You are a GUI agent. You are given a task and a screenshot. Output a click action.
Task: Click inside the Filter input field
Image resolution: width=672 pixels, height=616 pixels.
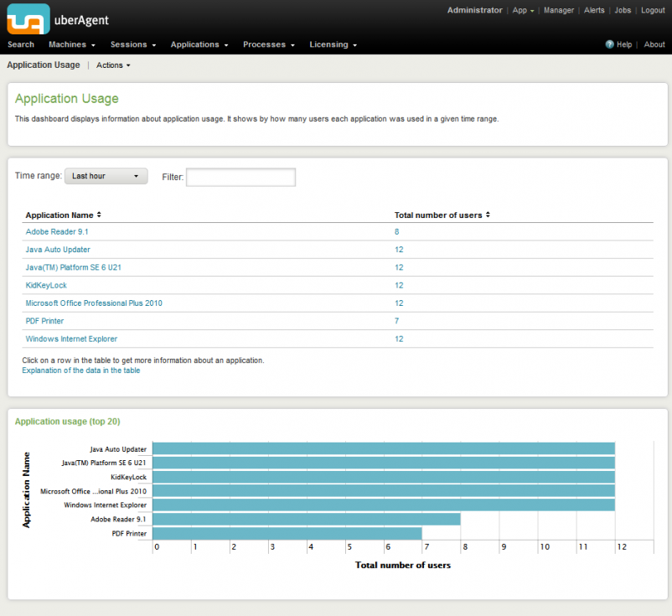[x=240, y=177]
